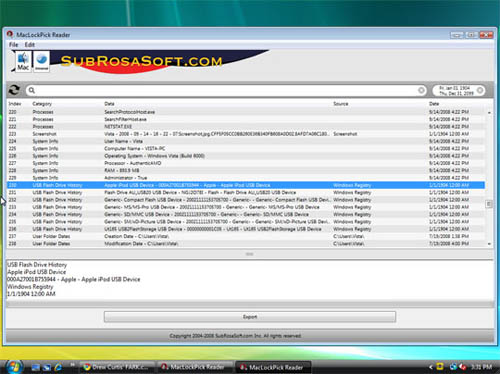
Task: Click the refresh arrows icon
Action: point(14,90)
